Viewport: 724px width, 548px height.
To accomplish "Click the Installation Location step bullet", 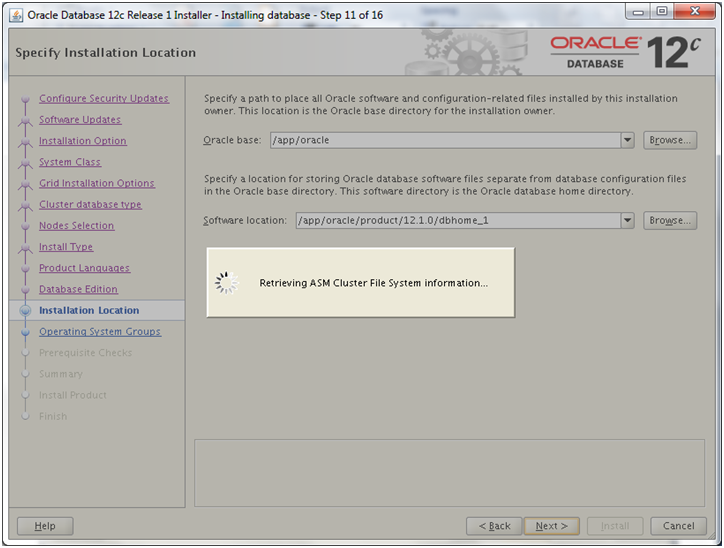I will (x=25, y=311).
